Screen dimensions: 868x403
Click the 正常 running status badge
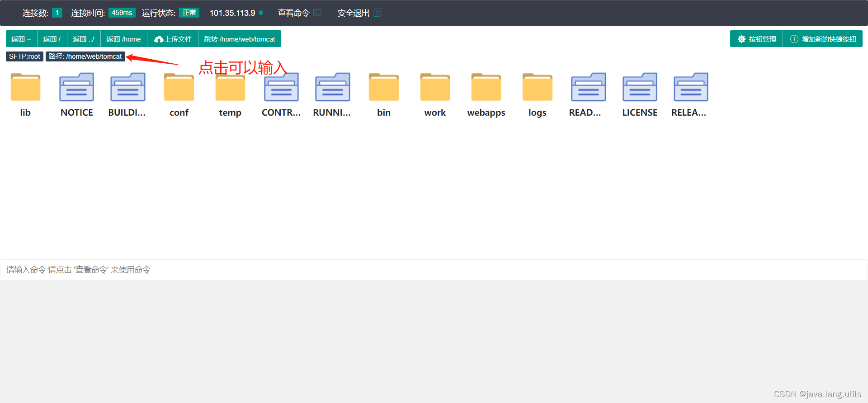pos(189,13)
